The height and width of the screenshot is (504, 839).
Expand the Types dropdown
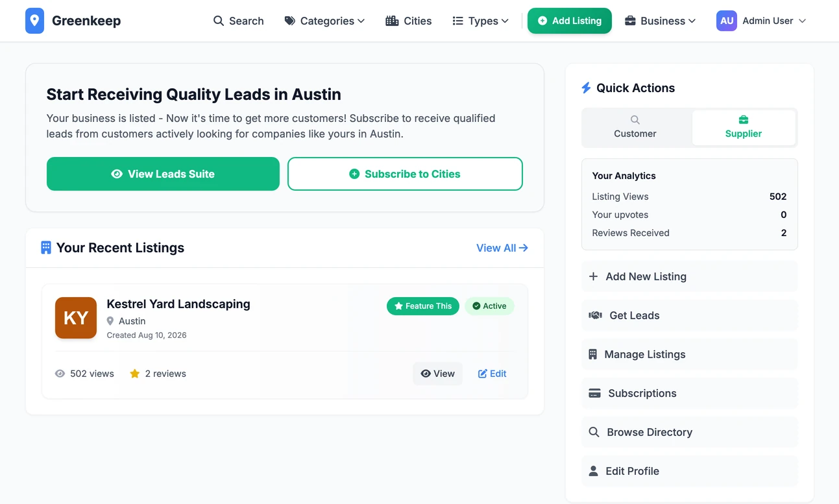[480, 21]
